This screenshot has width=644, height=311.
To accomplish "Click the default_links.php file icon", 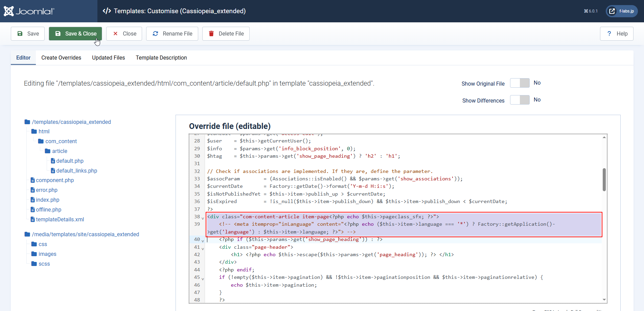I will [x=53, y=171].
